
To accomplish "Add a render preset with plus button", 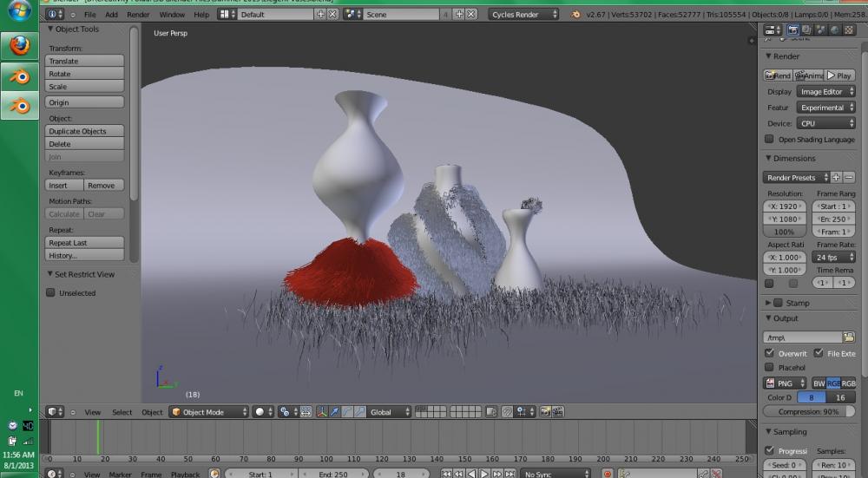I will (x=836, y=178).
